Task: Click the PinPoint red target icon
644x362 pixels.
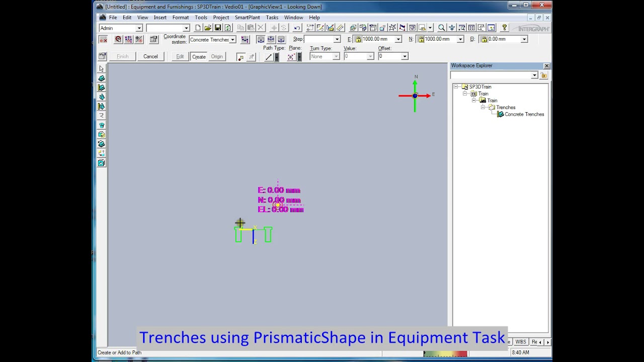Action: tap(118, 39)
